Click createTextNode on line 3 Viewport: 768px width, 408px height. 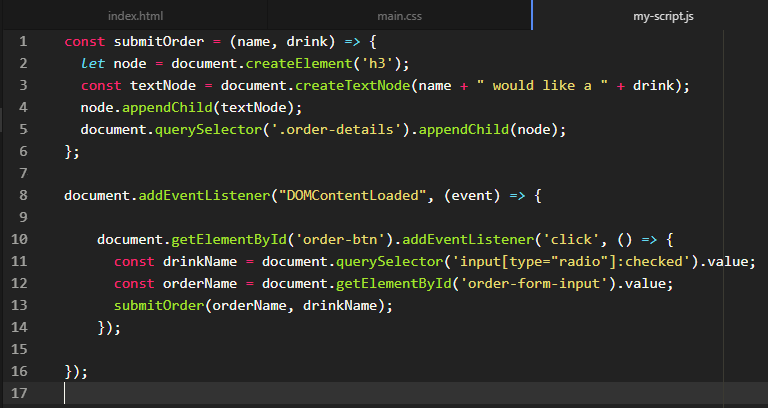(352, 86)
